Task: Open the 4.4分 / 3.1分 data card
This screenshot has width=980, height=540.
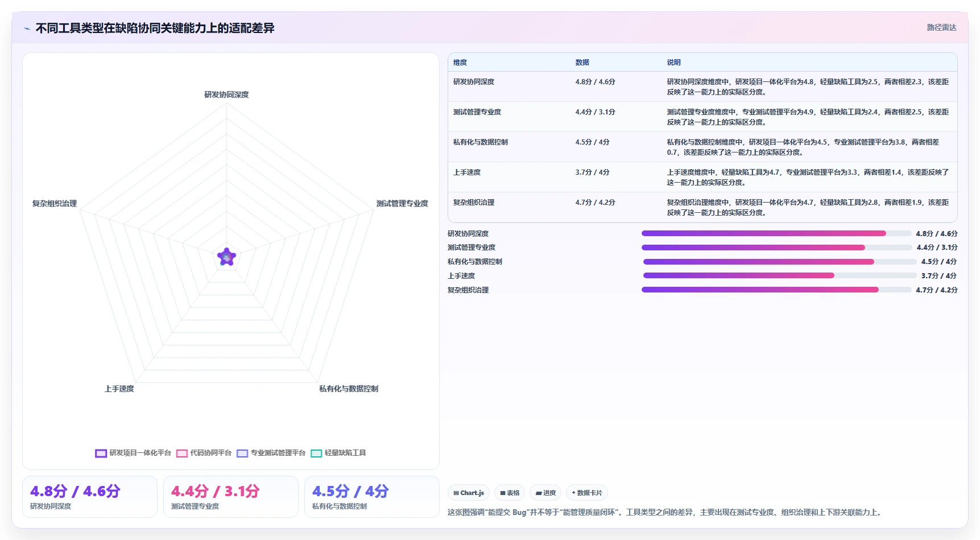Action: pos(231,497)
